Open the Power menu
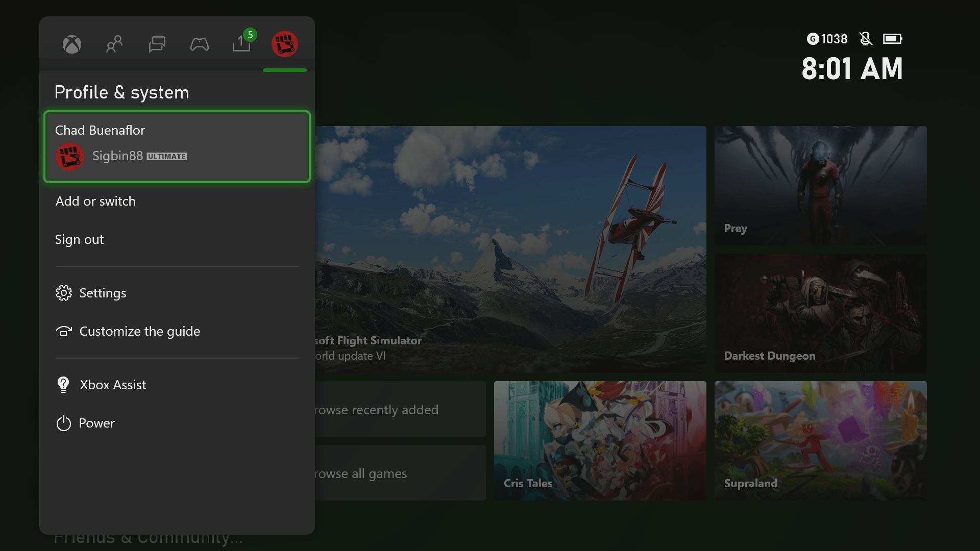 (x=96, y=423)
